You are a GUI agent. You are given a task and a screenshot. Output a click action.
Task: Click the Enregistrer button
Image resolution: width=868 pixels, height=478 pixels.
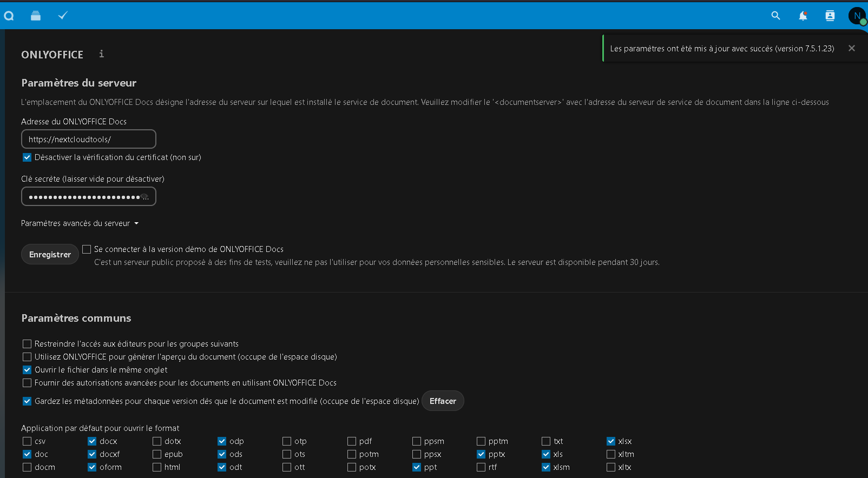point(50,255)
